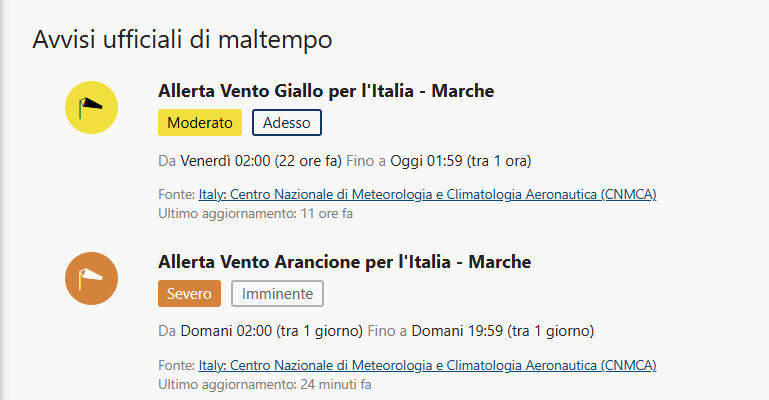The height and width of the screenshot is (400, 769).
Task: Click the Imminente status badge
Action: pos(278,294)
